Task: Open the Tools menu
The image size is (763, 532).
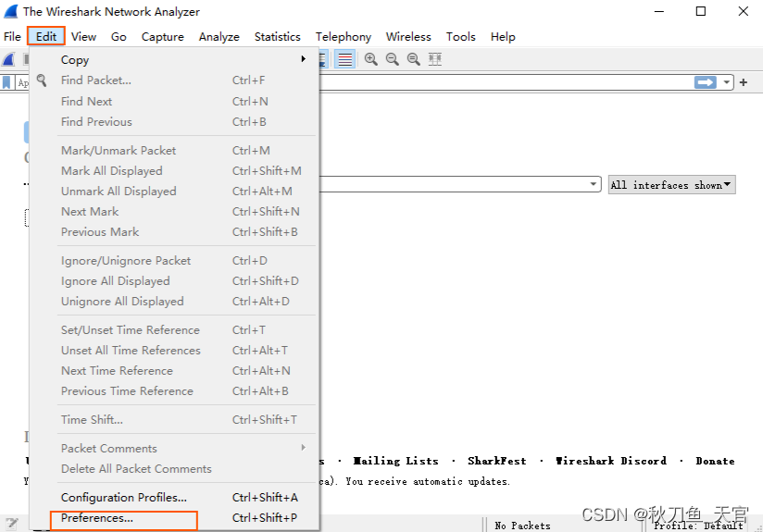Action: [461, 36]
